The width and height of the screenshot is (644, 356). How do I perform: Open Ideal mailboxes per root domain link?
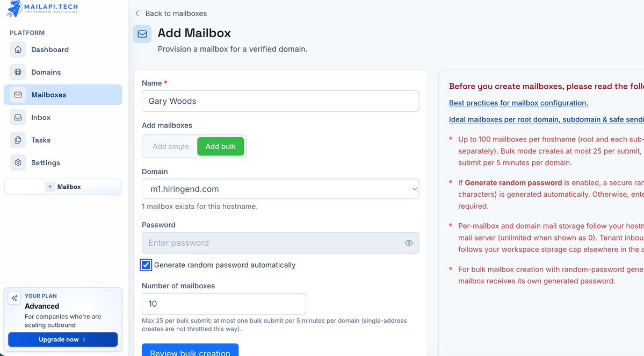[546, 119]
